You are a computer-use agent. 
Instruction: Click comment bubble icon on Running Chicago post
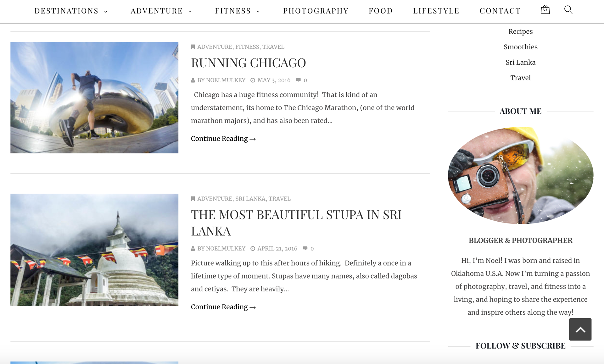point(298,80)
